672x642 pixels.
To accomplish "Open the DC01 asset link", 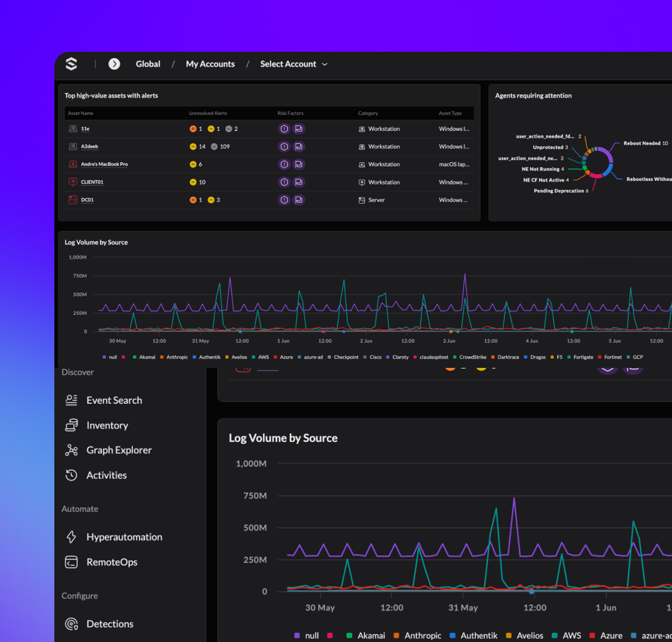I will click(87, 200).
